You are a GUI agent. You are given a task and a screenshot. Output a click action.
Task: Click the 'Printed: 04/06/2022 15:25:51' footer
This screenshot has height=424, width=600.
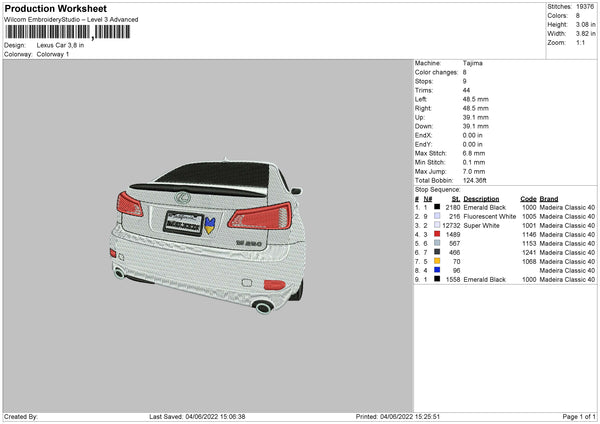(398, 416)
